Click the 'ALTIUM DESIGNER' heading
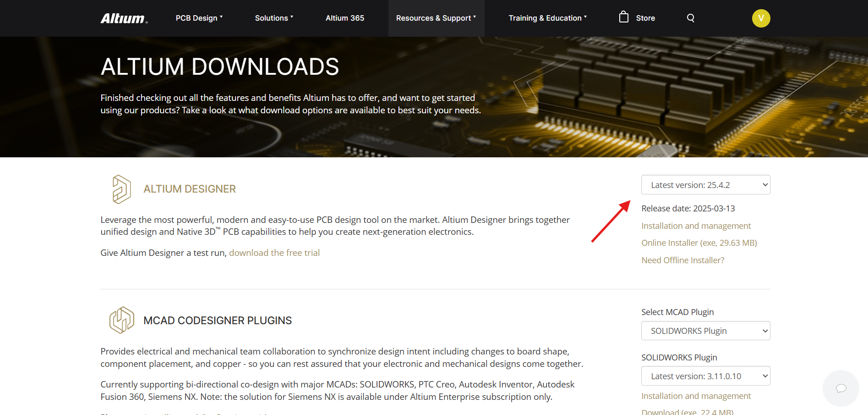The height and width of the screenshot is (415, 868). point(190,189)
